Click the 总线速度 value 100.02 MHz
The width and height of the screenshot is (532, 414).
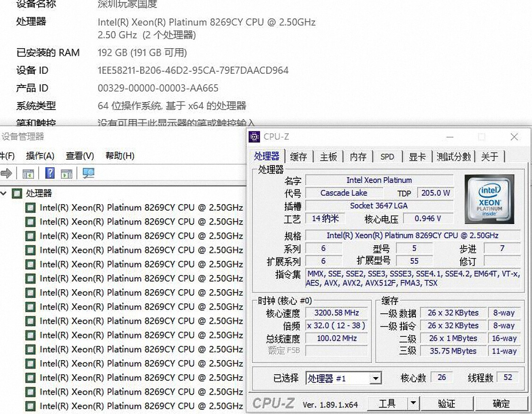pyautogui.click(x=336, y=338)
